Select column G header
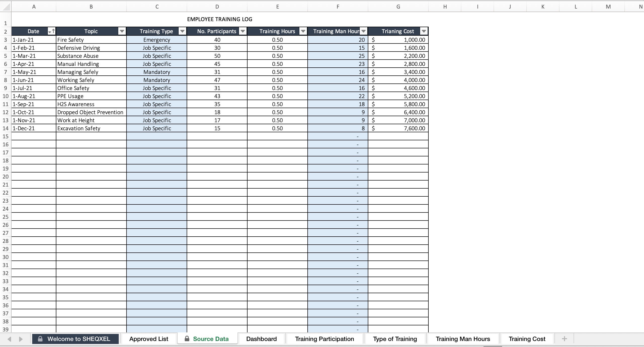 [x=398, y=7]
